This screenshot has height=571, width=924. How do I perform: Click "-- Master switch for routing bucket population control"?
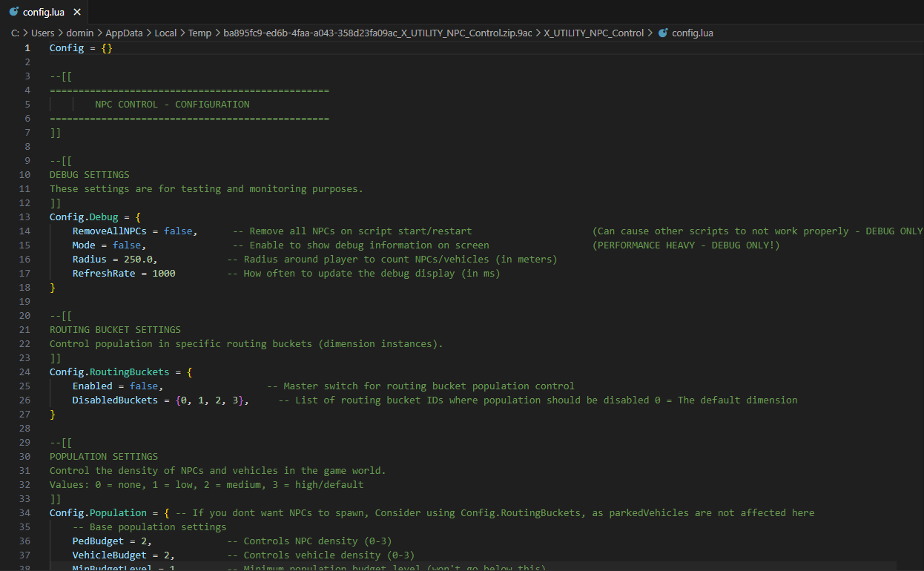coord(420,386)
